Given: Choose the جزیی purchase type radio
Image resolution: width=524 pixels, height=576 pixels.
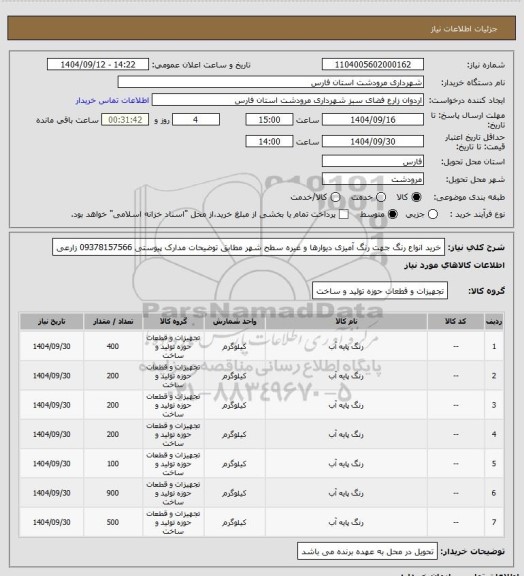Looking at the screenshot, I should tap(433, 214).
